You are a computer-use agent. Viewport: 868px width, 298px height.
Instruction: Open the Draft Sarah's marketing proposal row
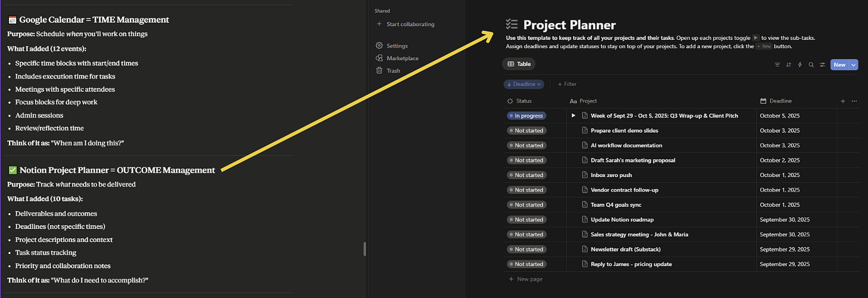point(633,160)
